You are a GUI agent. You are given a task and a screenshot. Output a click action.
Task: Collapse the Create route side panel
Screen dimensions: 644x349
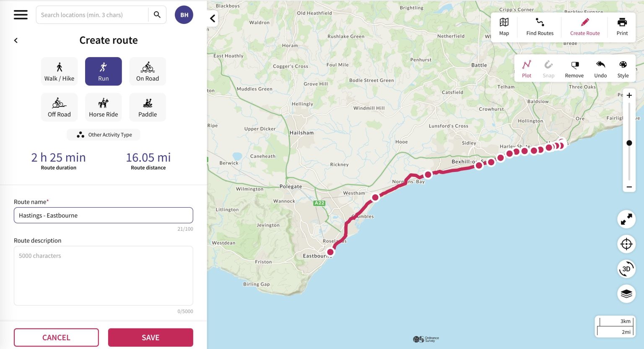pos(213,18)
